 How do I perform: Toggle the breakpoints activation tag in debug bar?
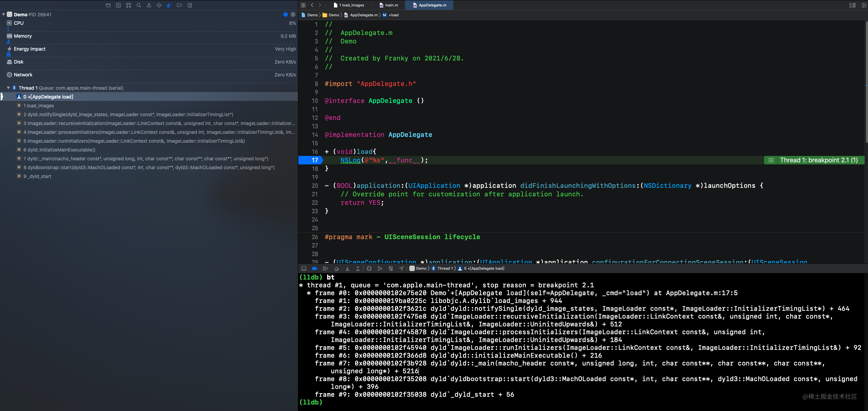(314, 268)
